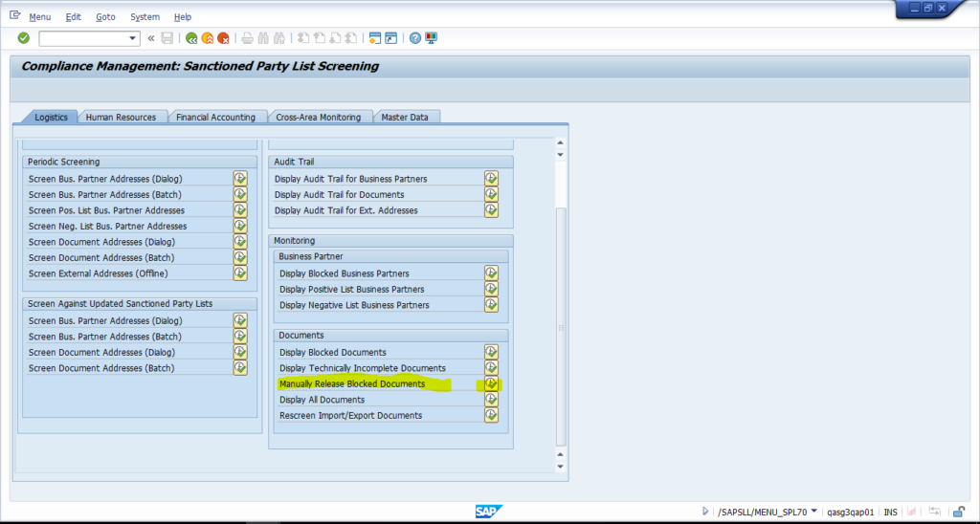Click the green Enter checkmark icon

(24, 38)
